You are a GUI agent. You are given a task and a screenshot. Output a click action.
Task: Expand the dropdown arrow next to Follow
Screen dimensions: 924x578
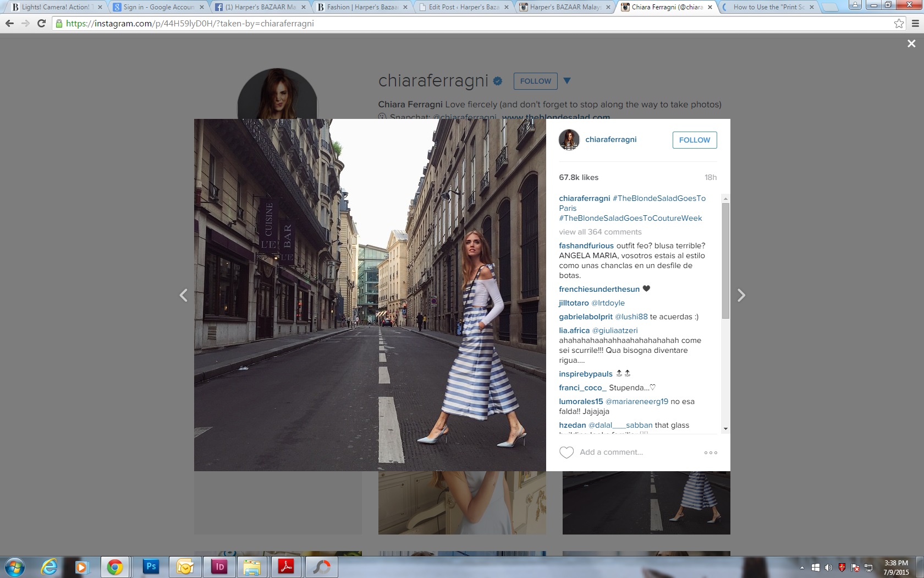(567, 81)
